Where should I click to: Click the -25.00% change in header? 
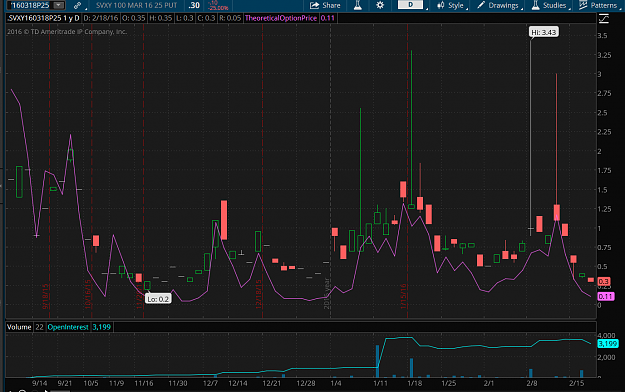[x=218, y=8]
